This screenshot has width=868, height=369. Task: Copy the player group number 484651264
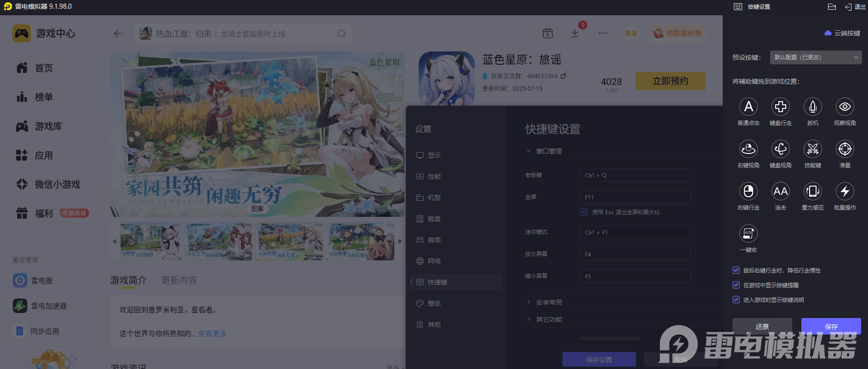(563, 76)
